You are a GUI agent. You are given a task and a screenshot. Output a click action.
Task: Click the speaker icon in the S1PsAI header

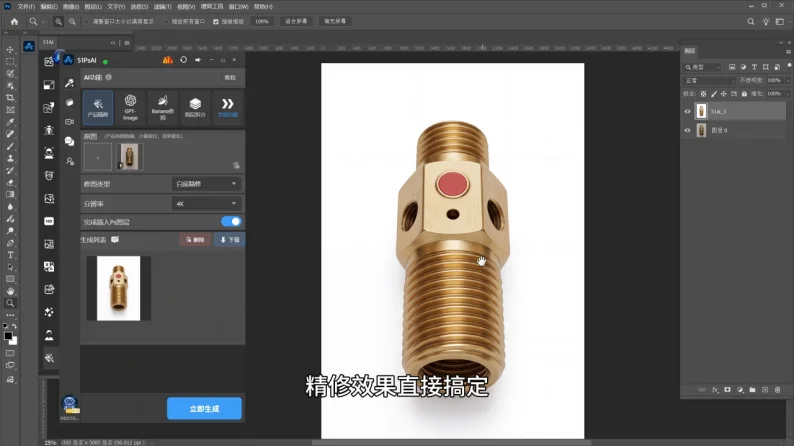coord(198,60)
